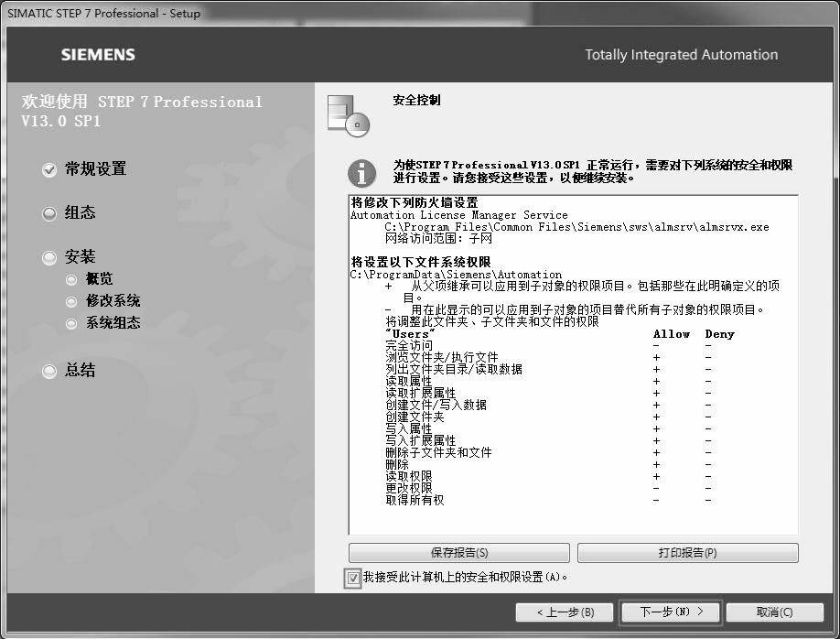
Task: Click the 总结 step label
Action: pyautogui.click(x=81, y=370)
